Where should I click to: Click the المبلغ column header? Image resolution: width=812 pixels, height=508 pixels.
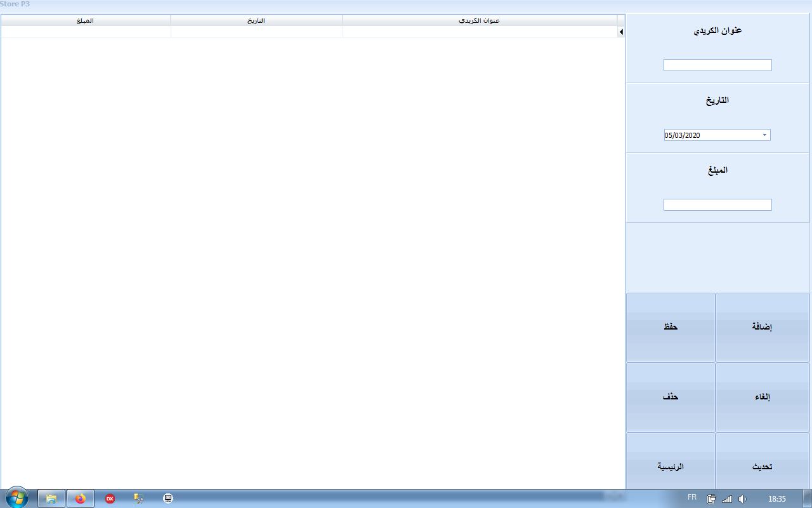85,20
